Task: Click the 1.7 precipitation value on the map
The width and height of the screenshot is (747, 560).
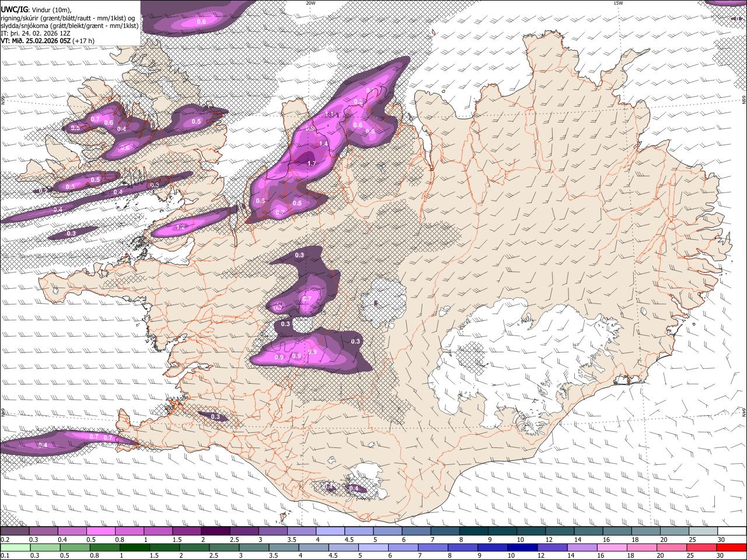Action: tap(311, 164)
